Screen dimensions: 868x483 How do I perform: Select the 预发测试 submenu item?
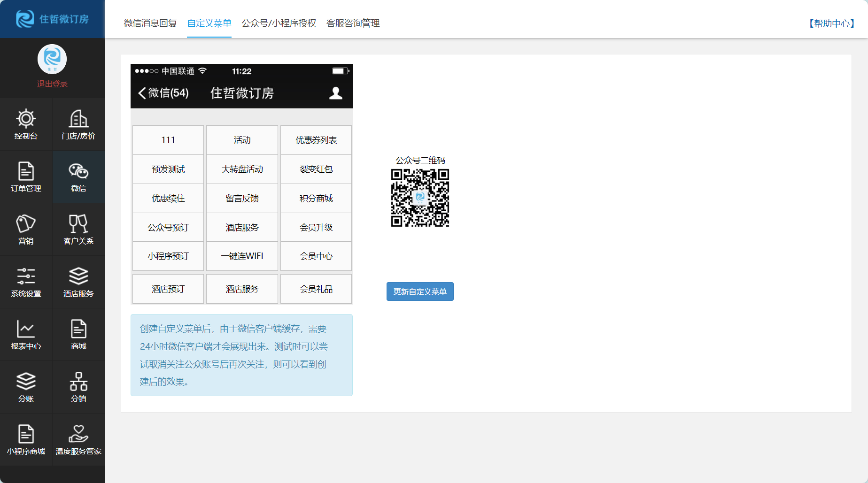pos(168,169)
